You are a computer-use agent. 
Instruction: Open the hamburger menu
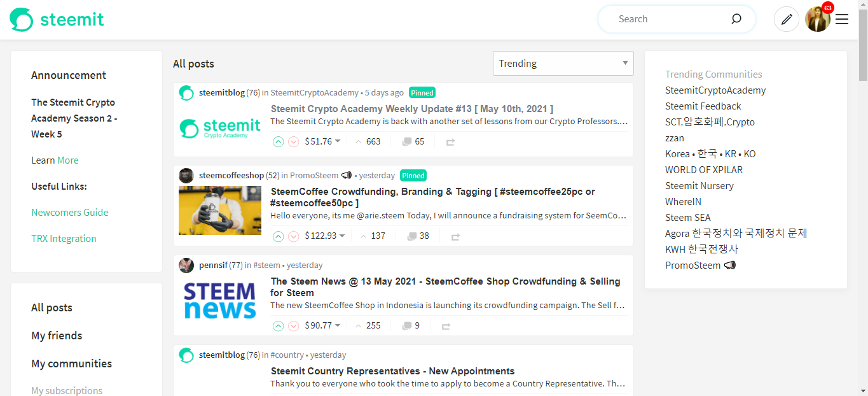(842, 19)
